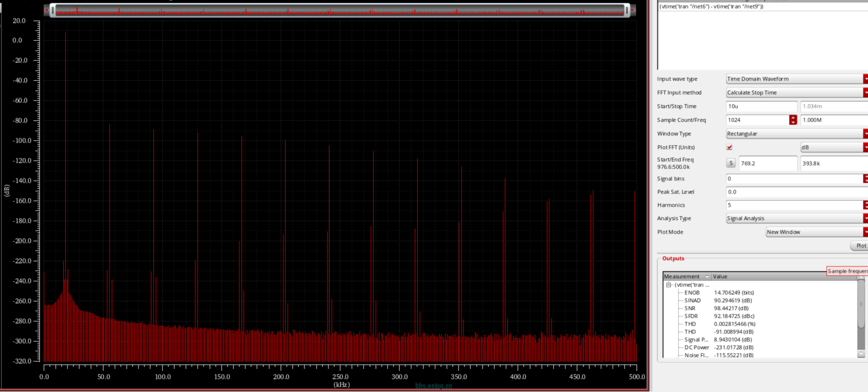Viewport: 868px width, 392px height.
Task: Open the Plot Mode New Window dropdown
Action: click(817, 232)
